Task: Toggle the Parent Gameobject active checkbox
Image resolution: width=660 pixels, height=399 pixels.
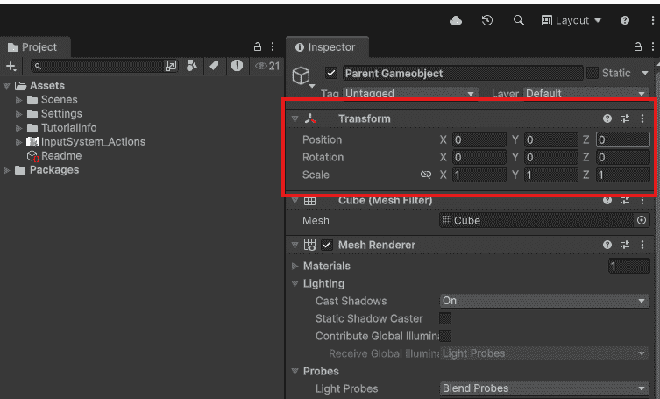Action: (x=331, y=73)
